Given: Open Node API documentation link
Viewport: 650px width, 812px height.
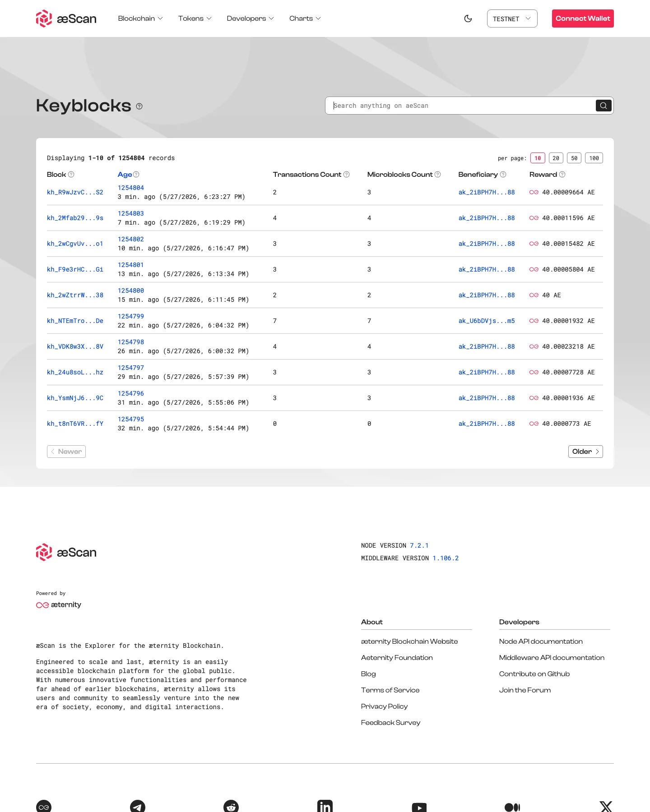Looking at the screenshot, I should tap(541, 641).
